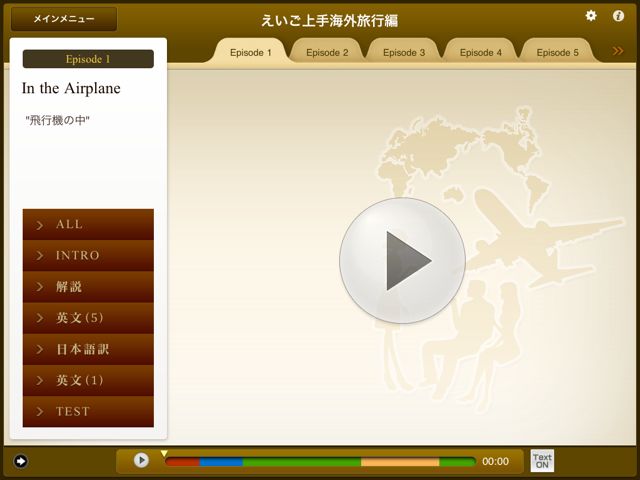
Task: Switch to the Episode 4 tab
Action: coord(480,53)
